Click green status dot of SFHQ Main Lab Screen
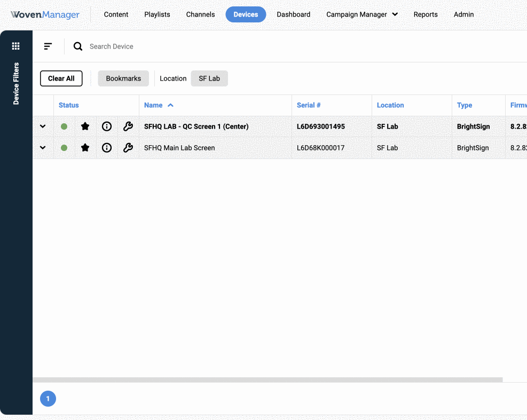The image size is (527, 420). point(64,148)
